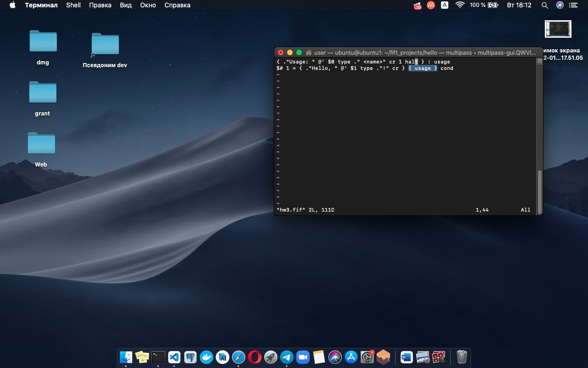Open the Правка menu
The height and width of the screenshot is (368, 588).
point(100,5)
